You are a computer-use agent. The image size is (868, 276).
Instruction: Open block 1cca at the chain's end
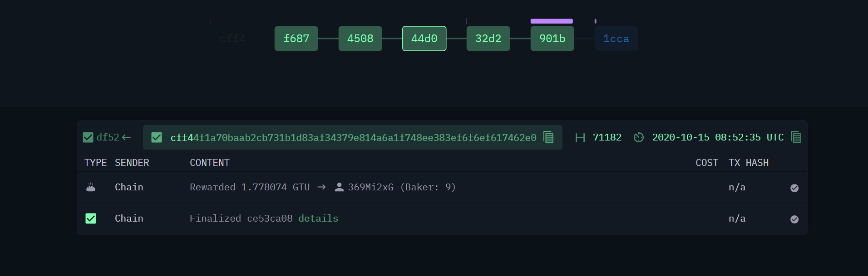coord(616,39)
